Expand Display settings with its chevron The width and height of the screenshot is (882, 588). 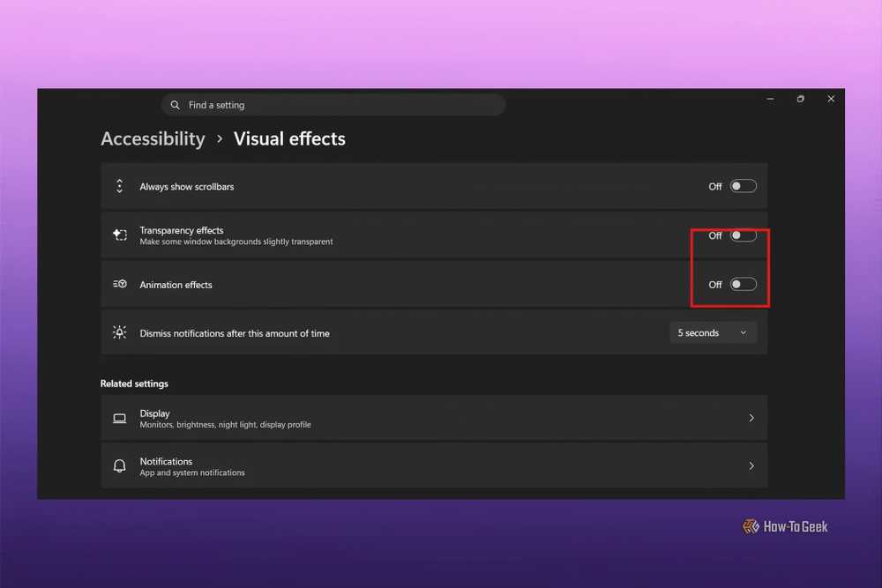(751, 418)
